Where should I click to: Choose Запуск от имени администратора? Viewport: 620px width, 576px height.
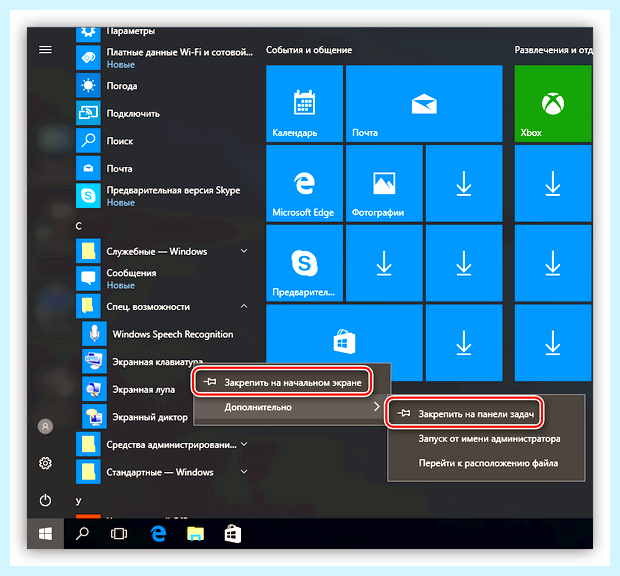[x=489, y=438]
